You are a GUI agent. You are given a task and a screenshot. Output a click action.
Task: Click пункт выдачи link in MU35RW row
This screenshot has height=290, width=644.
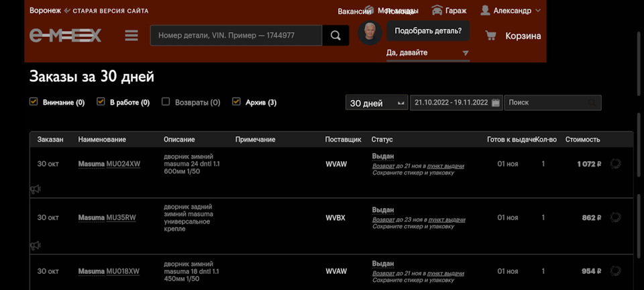point(447,220)
